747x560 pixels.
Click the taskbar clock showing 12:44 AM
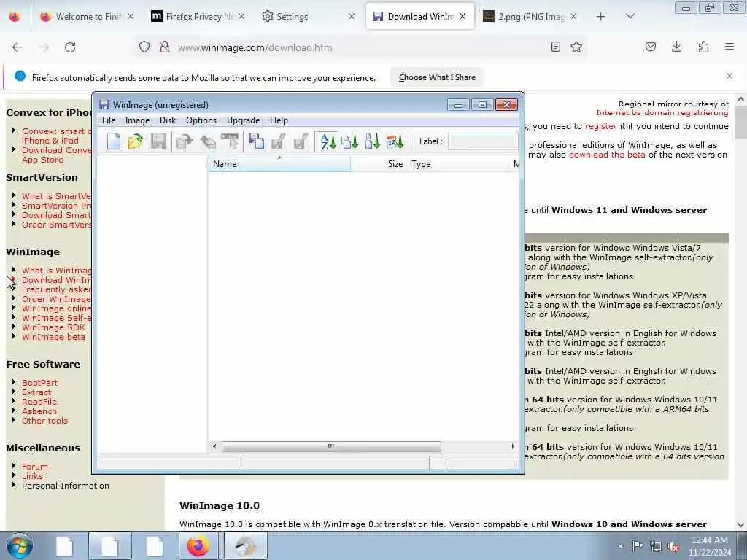[x=709, y=546]
